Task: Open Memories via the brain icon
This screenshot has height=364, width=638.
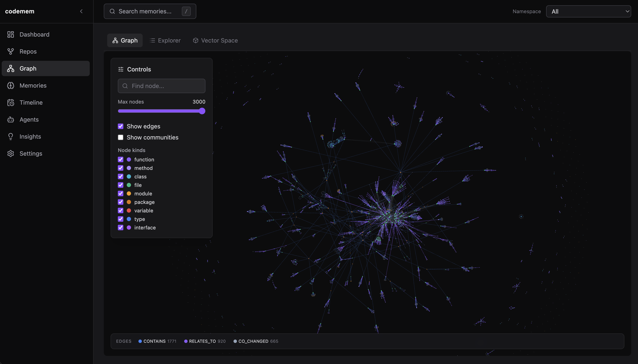Action: point(10,85)
